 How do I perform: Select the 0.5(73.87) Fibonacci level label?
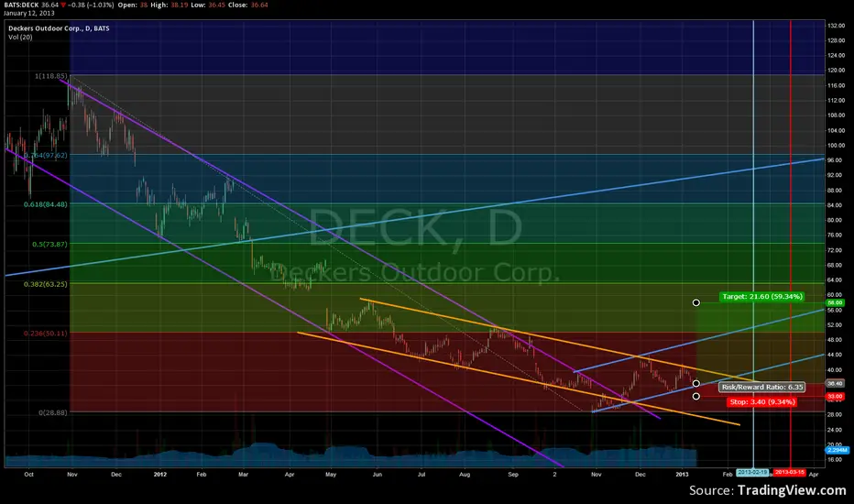tap(49, 244)
